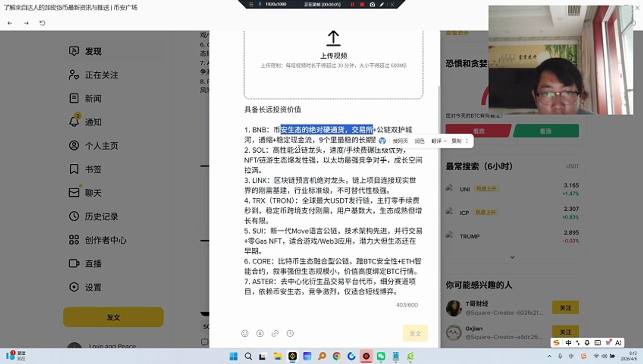The height and width of the screenshot is (364, 643).
Task: Open WeChat from taskbar
Action: point(381,356)
